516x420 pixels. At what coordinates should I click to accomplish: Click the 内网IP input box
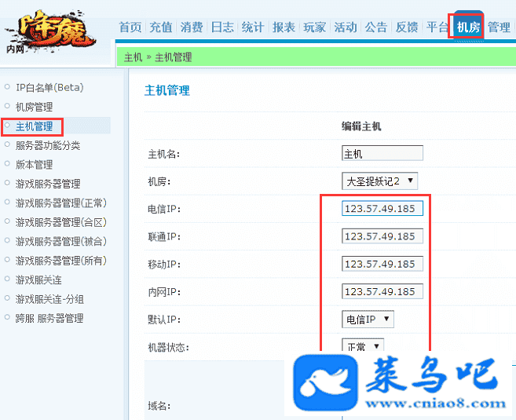(x=382, y=291)
